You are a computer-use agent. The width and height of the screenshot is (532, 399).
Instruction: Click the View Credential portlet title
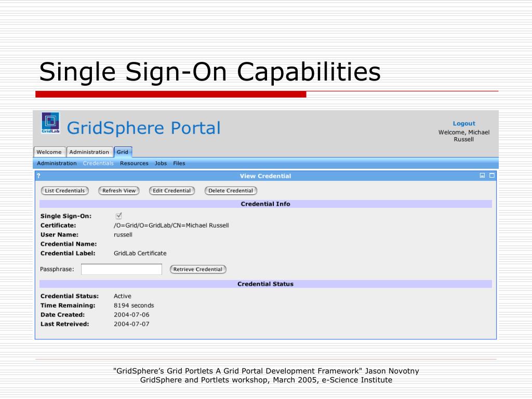pos(265,176)
